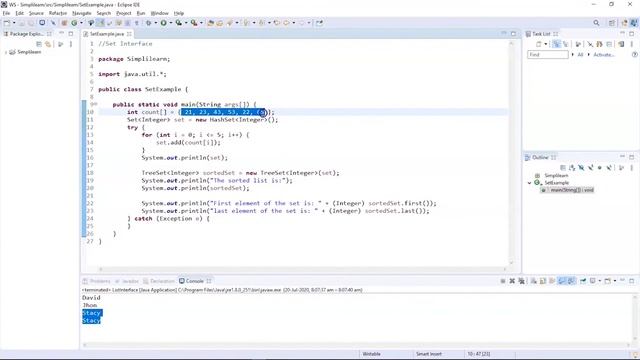This screenshot has height=360, width=640.
Task: Click the toolbar Search magnifier icon
Action: point(596,23)
